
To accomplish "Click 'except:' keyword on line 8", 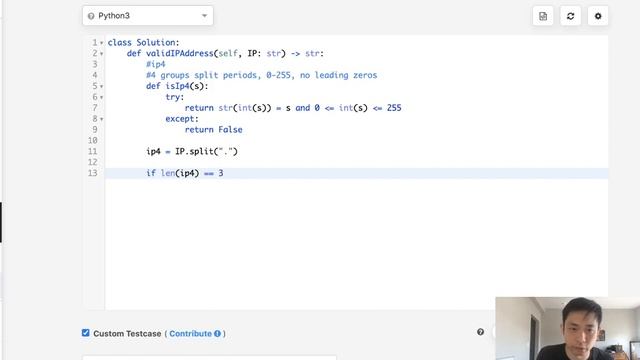I will [x=182, y=119].
